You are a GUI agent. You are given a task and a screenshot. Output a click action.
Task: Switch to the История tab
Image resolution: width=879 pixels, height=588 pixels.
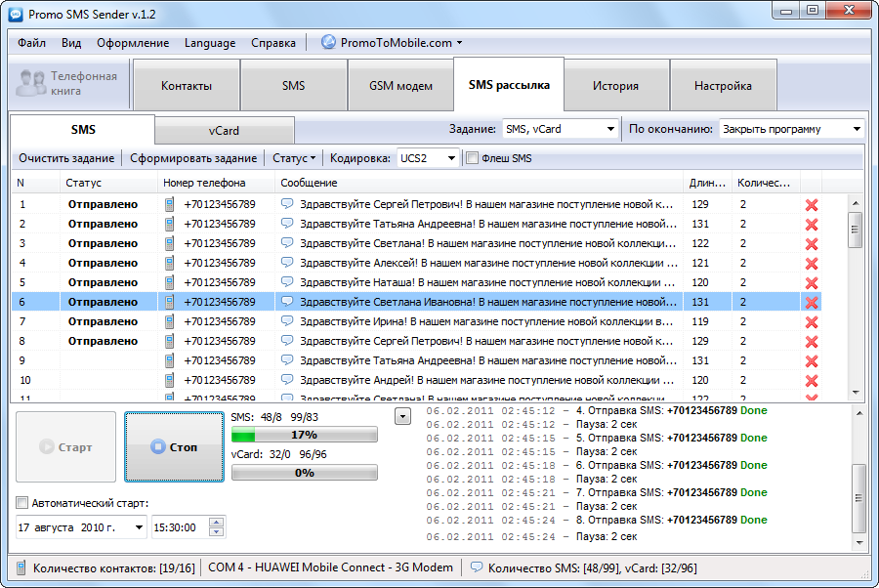coord(616,85)
